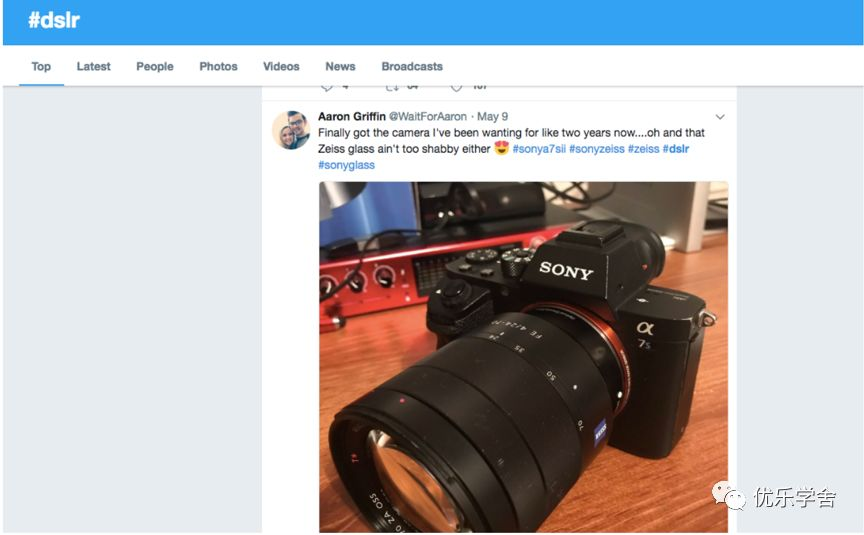Switch to the Videos tab
Viewport: 864px width, 535px height.
[x=281, y=66]
